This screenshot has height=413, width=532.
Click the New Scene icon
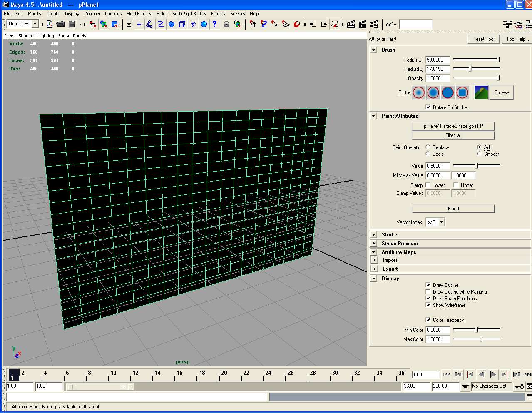point(50,24)
